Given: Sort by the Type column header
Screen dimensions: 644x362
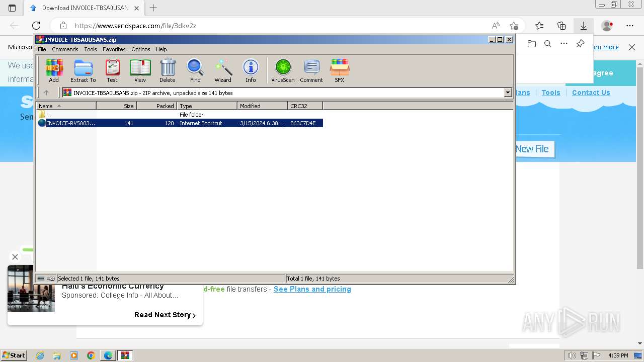Looking at the screenshot, I should pyautogui.click(x=207, y=106).
